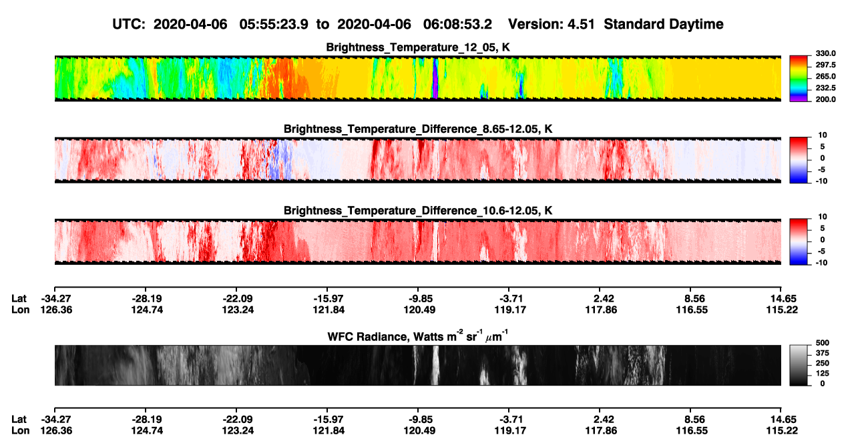Click the Brightness_Temperature_12_05, K panel title

[418, 47]
